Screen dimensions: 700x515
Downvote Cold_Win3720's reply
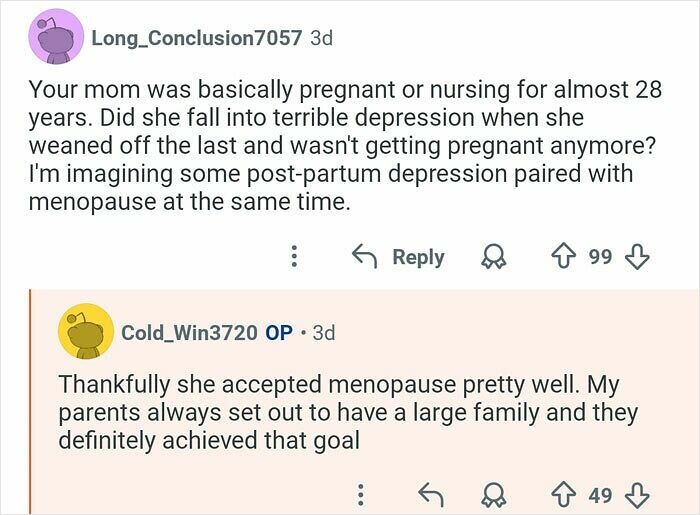pyautogui.click(x=636, y=493)
